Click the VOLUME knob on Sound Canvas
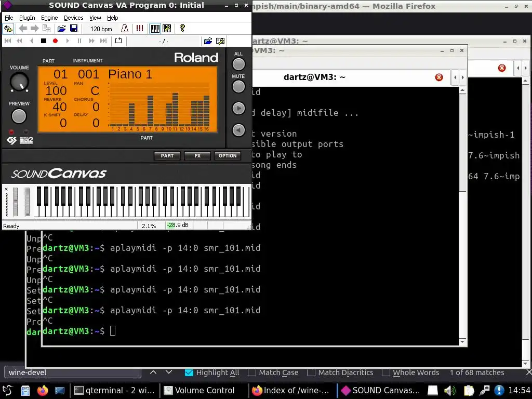532x399 pixels. tap(19, 82)
